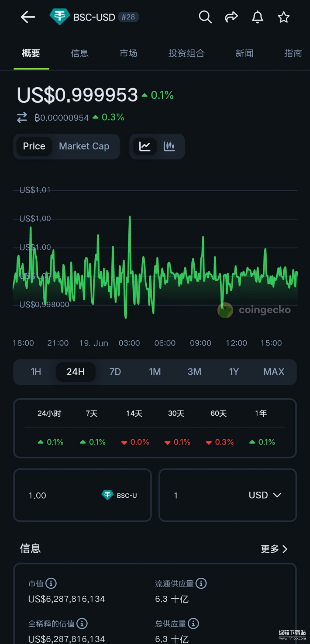This screenshot has height=644, width=310.
Task: Select the 7D time range
Action: coord(115,372)
